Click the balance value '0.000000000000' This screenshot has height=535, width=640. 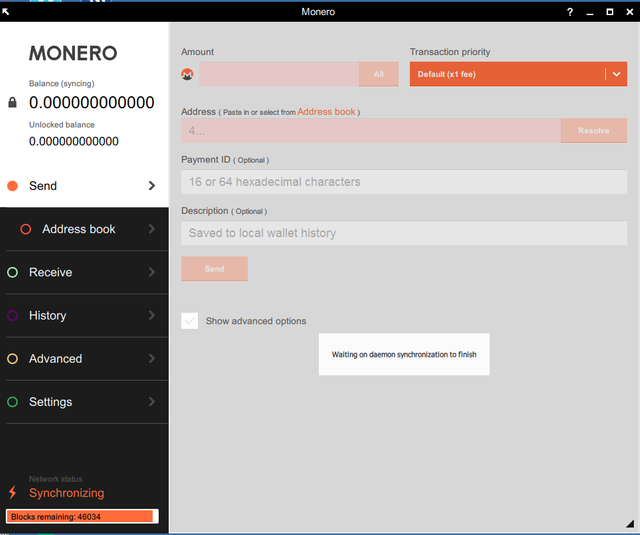point(91,102)
